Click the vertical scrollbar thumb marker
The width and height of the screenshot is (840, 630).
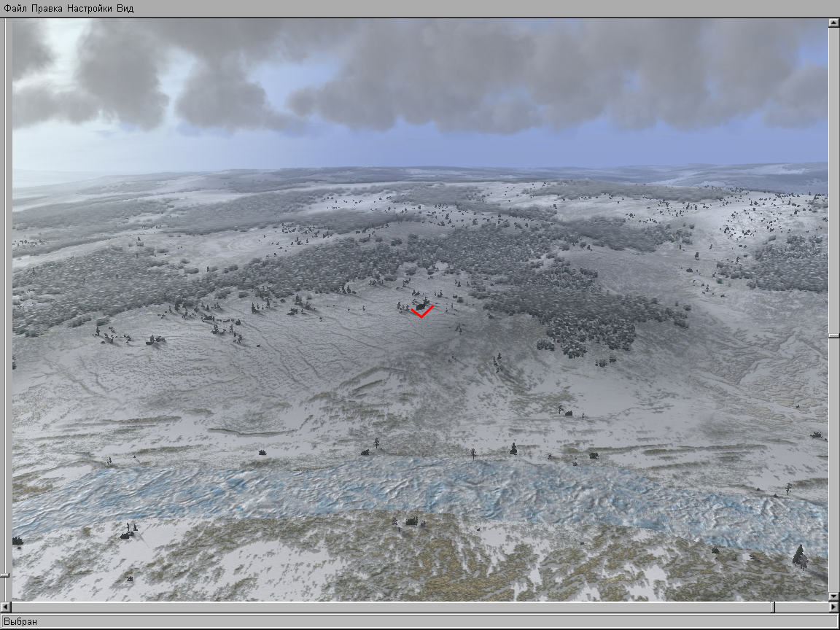pyautogui.click(x=833, y=336)
